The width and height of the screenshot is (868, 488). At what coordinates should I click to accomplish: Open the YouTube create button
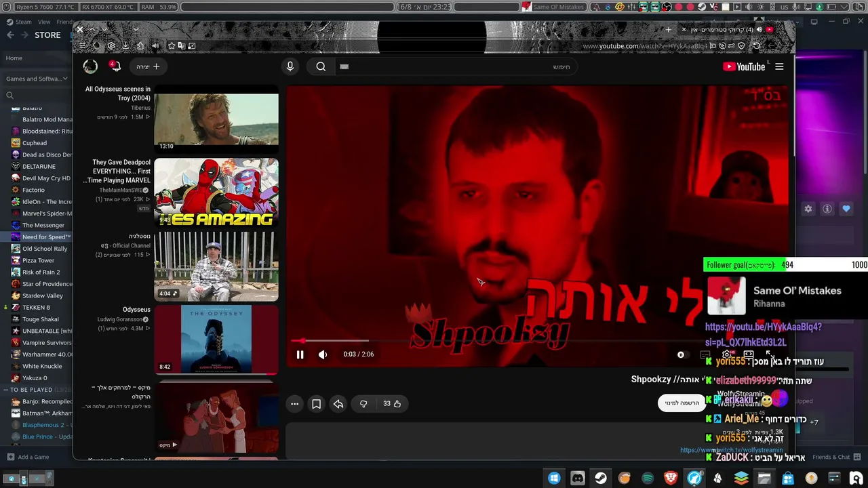148,66
